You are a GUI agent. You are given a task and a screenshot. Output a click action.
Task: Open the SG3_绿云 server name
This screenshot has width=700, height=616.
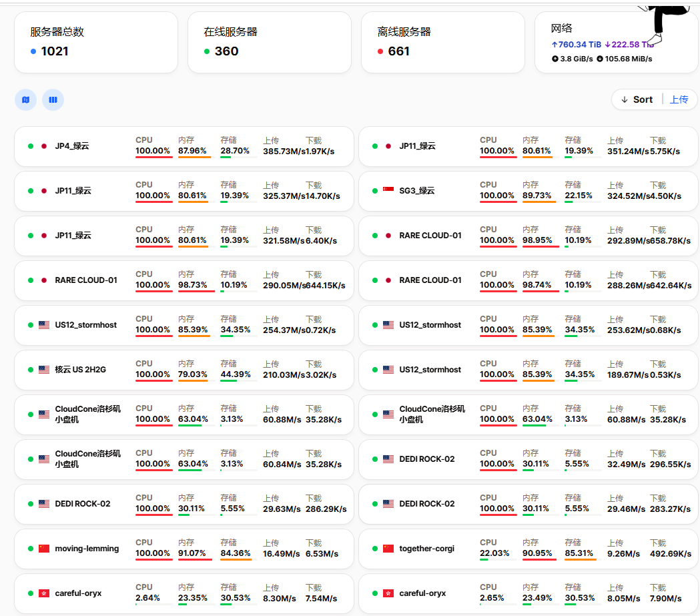click(417, 191)
